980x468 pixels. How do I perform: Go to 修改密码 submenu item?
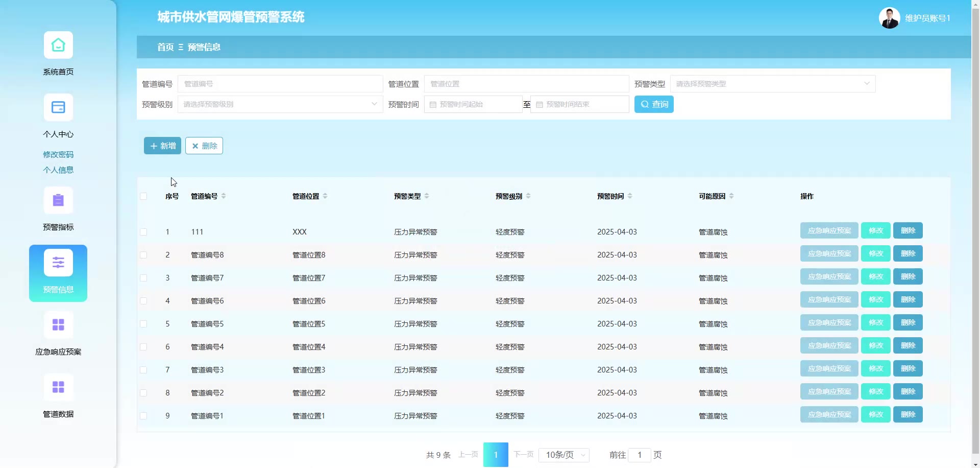[58, 154]
